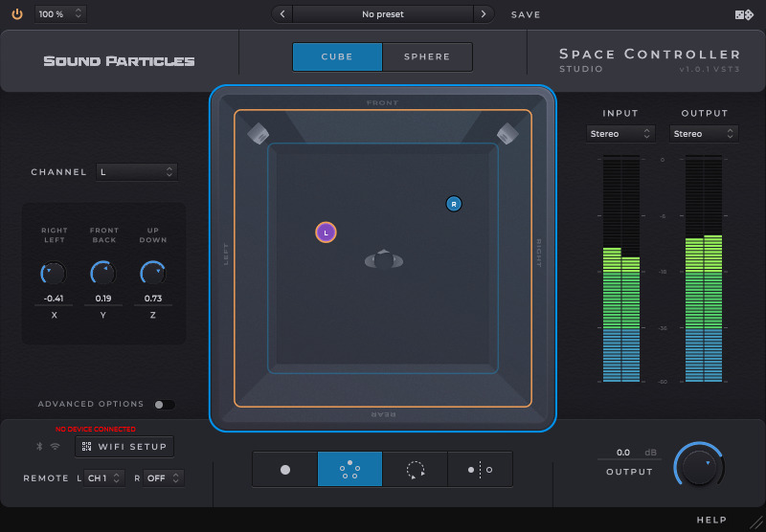This screenshot has height=532, width=766.
Task: Select the mirror symmetry movement mode
Action: coord(480,469)
